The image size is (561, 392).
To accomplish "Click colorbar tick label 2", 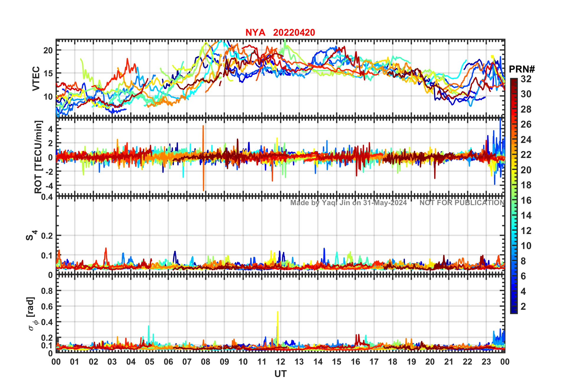I will pyautogui.click(x=523, y=307).
